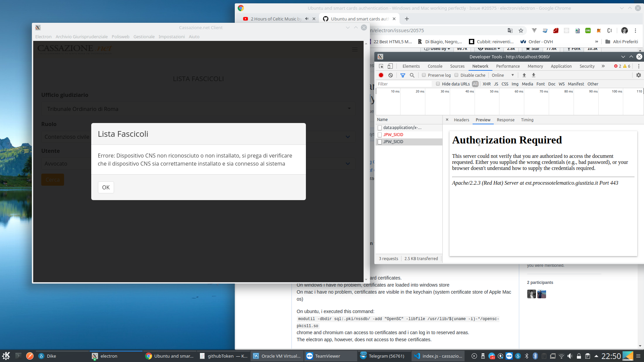Enable Preserve log in Network panel
644x362 pixels.
424,75
